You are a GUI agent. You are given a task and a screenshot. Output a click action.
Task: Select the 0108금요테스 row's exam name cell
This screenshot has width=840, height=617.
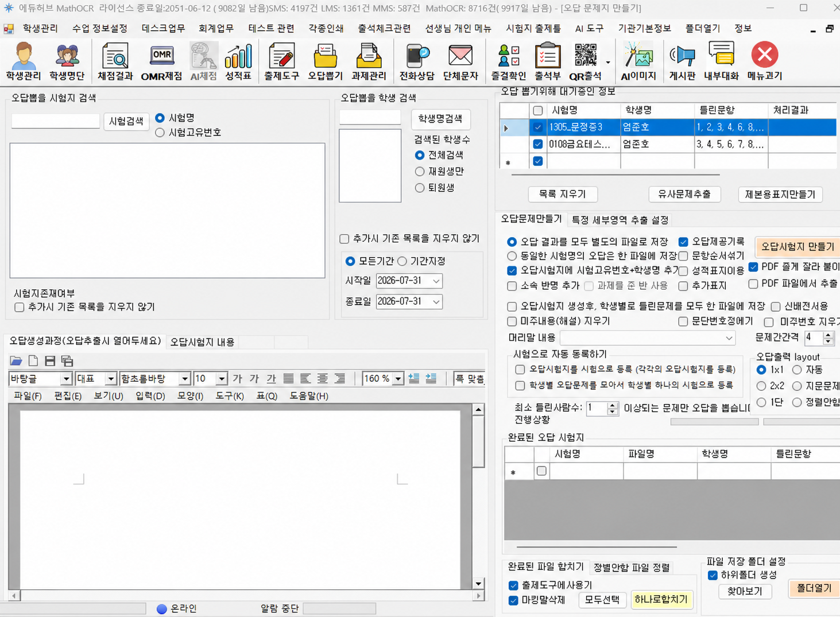(x=583, y=144)
